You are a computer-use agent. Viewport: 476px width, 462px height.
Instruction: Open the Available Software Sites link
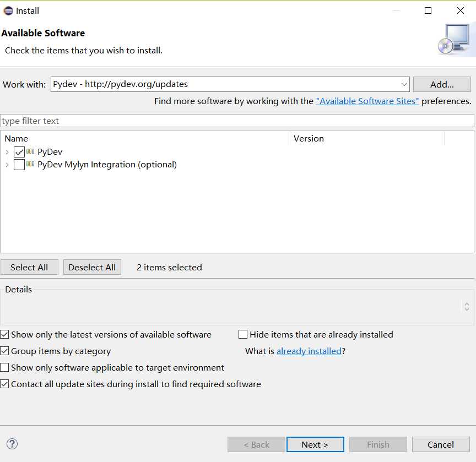tap(367, 101)
